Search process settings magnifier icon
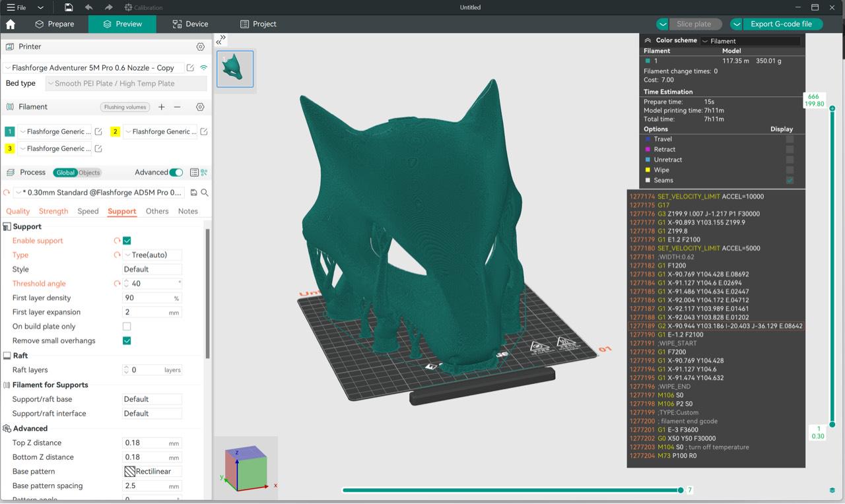 pyautogui.click(x=205, y=193)
